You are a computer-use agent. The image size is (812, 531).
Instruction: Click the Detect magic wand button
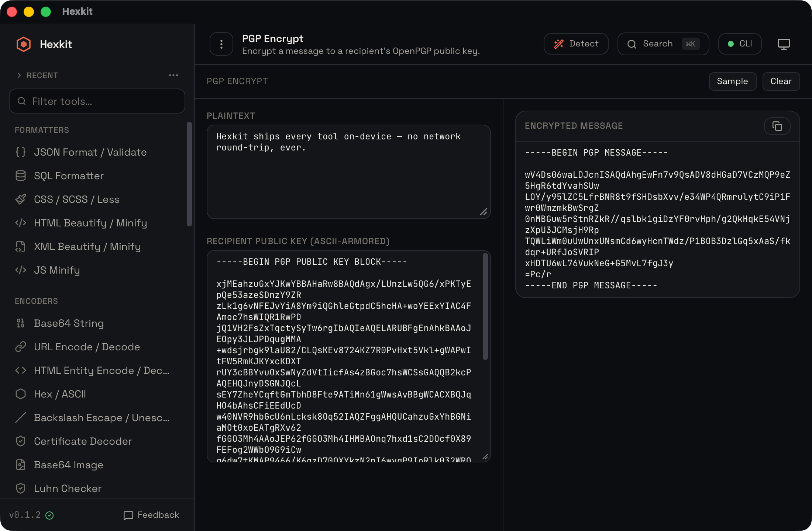point(576,44)
